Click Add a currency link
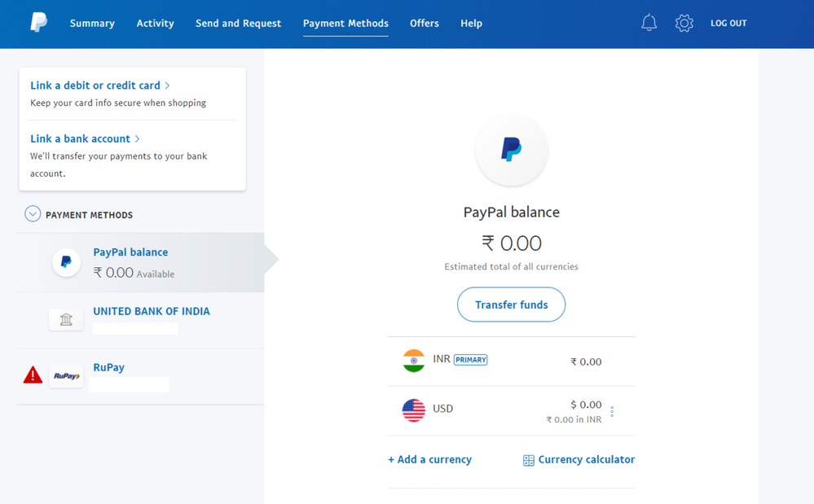 430,459
